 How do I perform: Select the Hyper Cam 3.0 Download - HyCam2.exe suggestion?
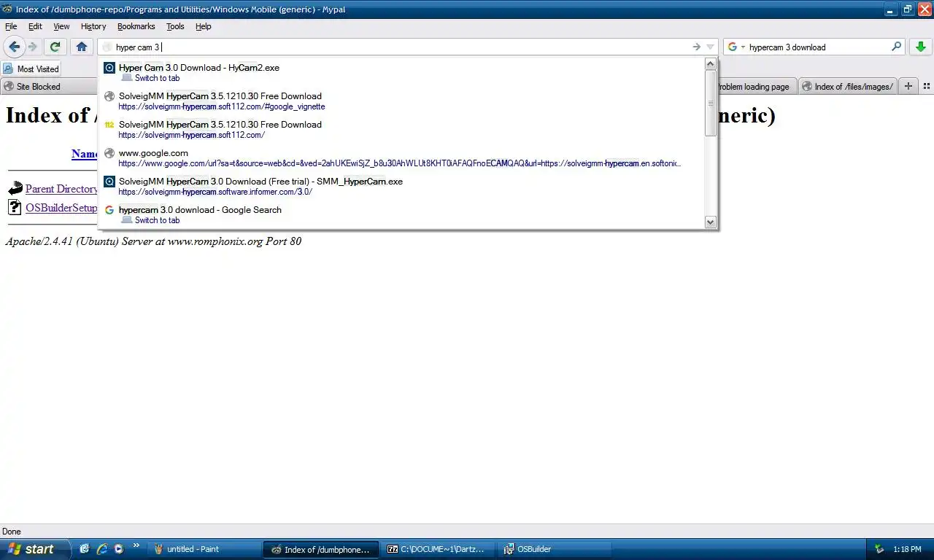click(401, 72)
